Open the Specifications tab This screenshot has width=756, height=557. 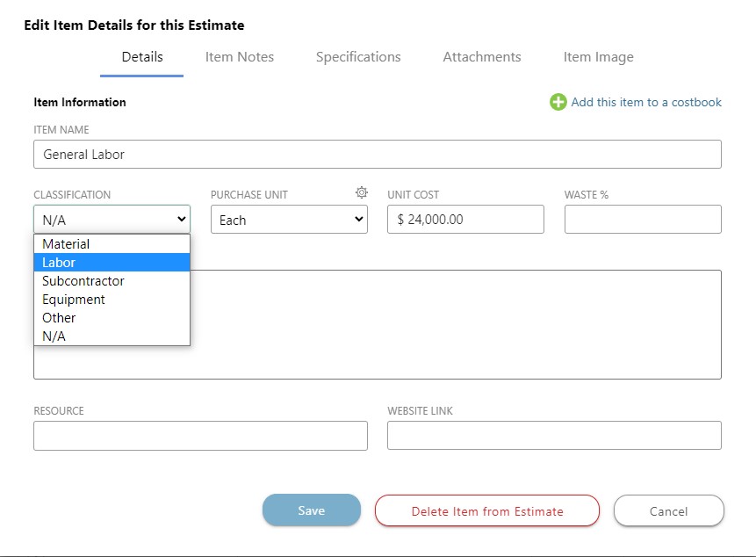(358, 56)
